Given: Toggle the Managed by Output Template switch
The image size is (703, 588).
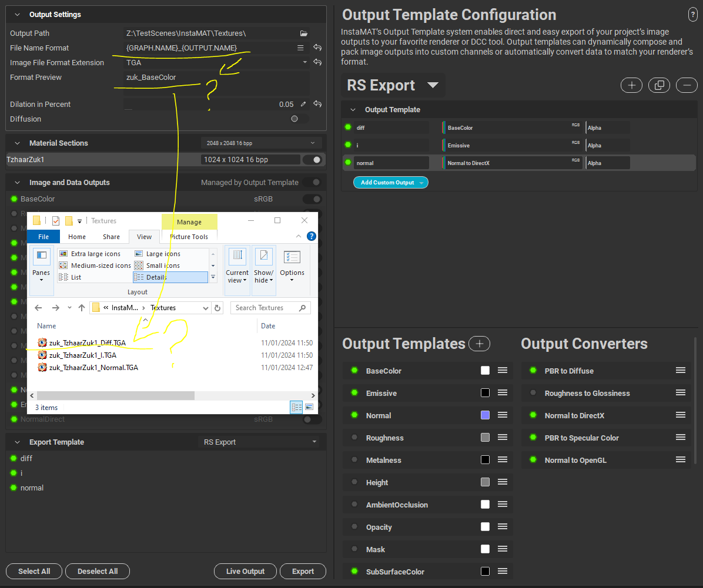Looking at the screenshot, I should point(312,183).
